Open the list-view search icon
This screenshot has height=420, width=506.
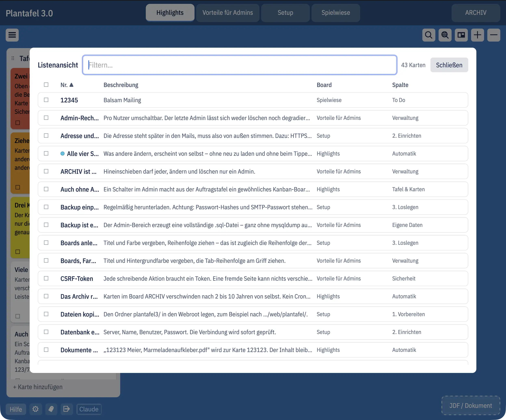pyautogui.click(x=445, y=35)
